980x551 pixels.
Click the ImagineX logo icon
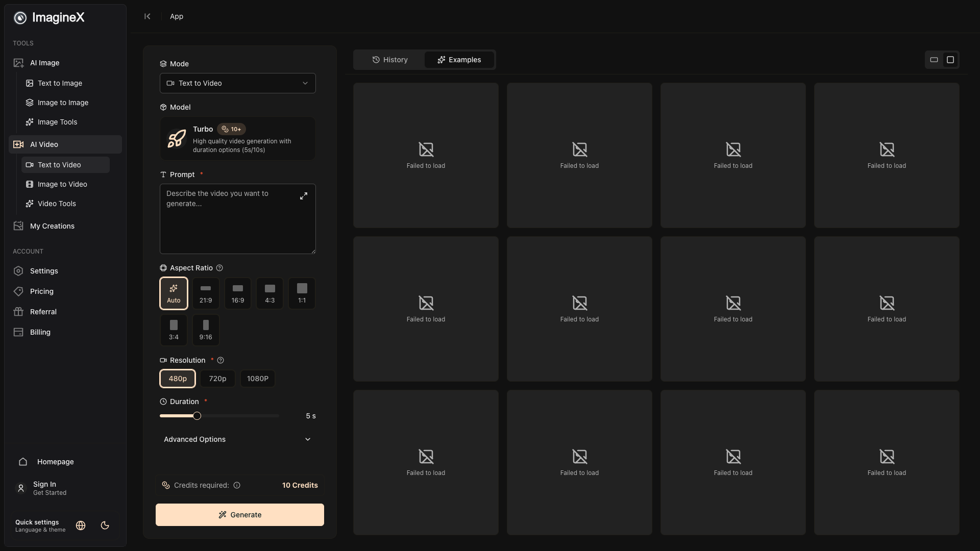20,18
